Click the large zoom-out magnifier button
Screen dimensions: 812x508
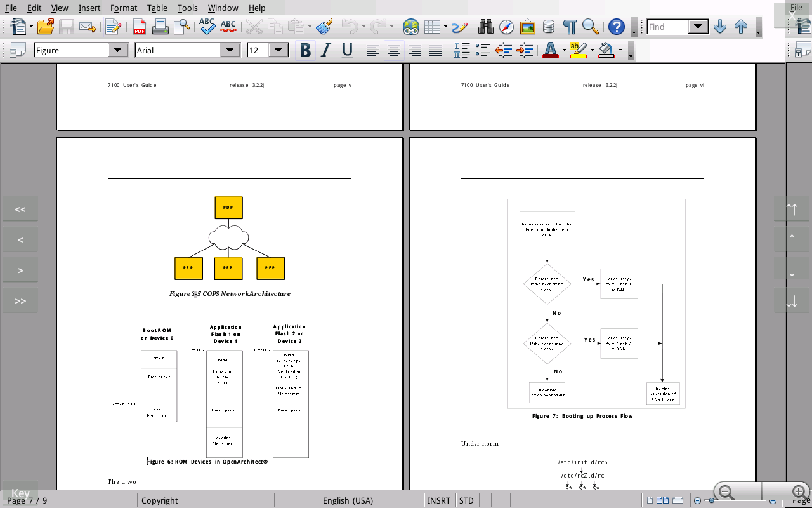point(726,491)
